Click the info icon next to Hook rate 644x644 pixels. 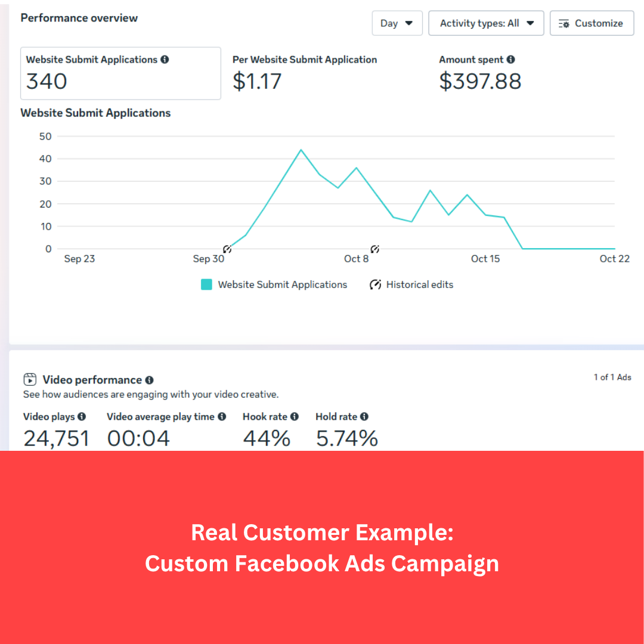(x=293, y=416)
